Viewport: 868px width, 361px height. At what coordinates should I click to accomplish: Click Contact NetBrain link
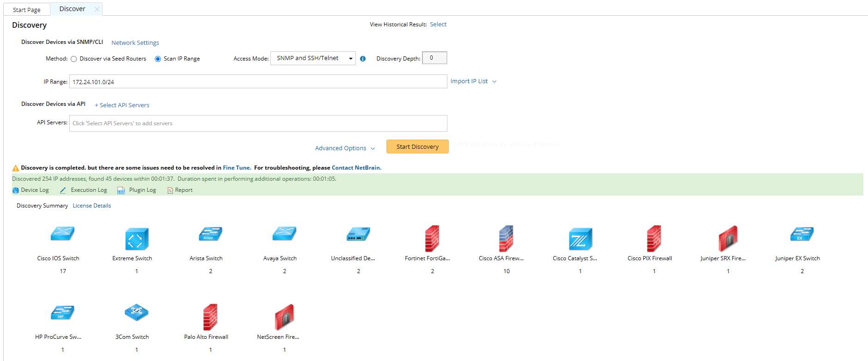tap(356, 168)
